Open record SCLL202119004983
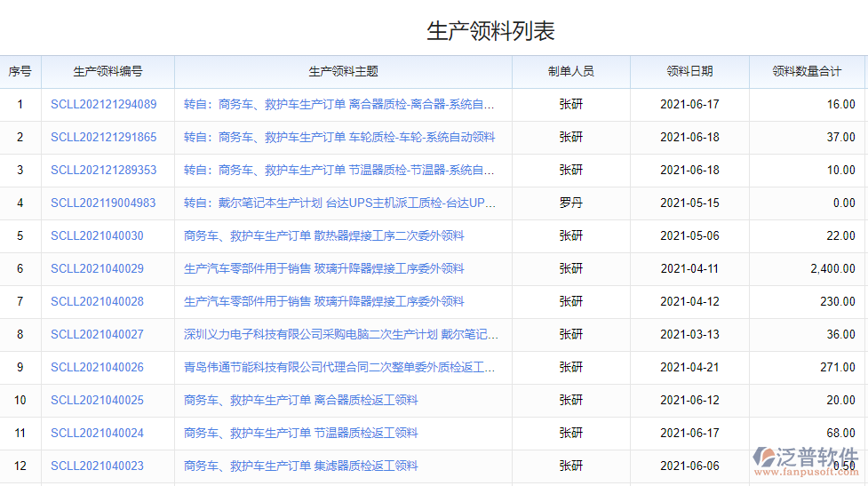Viewport: 868px width, 486px height. click(103, 203)
